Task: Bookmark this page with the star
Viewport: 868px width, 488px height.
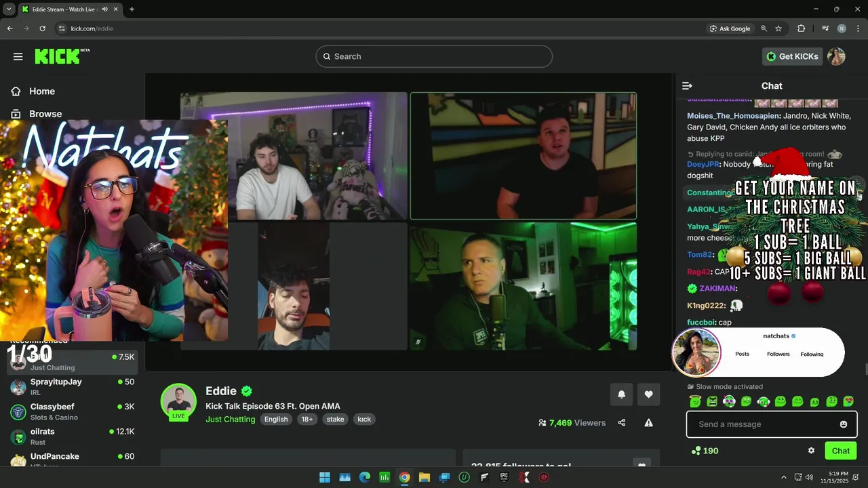Action: 778,28
